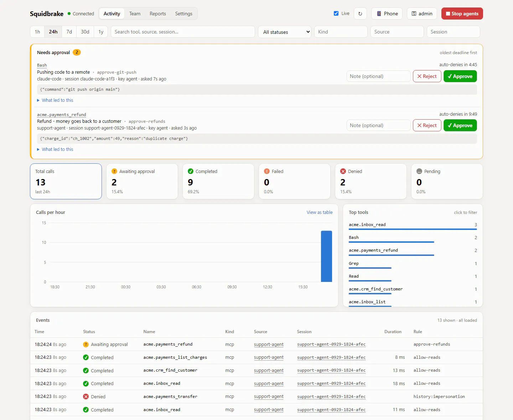Viewport: 513px width, 420px height.
Task: Select the Total calls card
Action: tap(66, 181)
